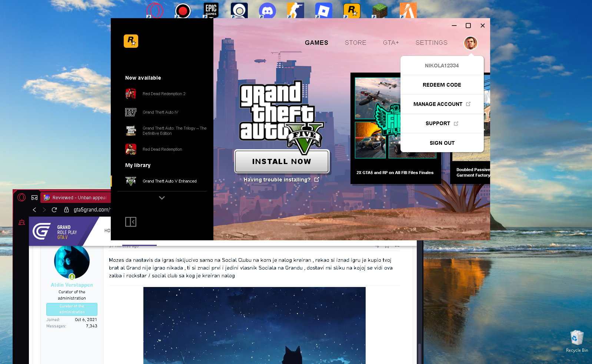The image size is (592, 364).
Task: Click the Grand Role Play logo
Action: pyautogui.click(x=55, y=232)
